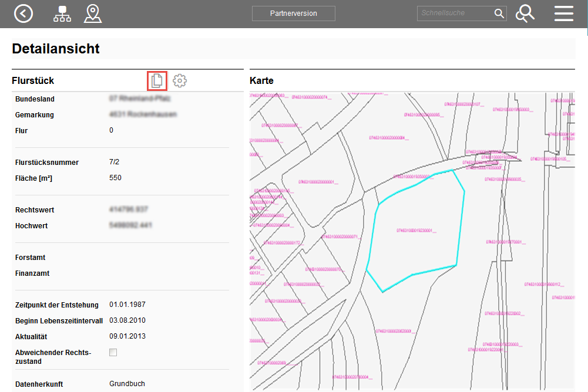588x392 pixels.
Task: Click the Partnerversion button
Action: coord(293,13)
